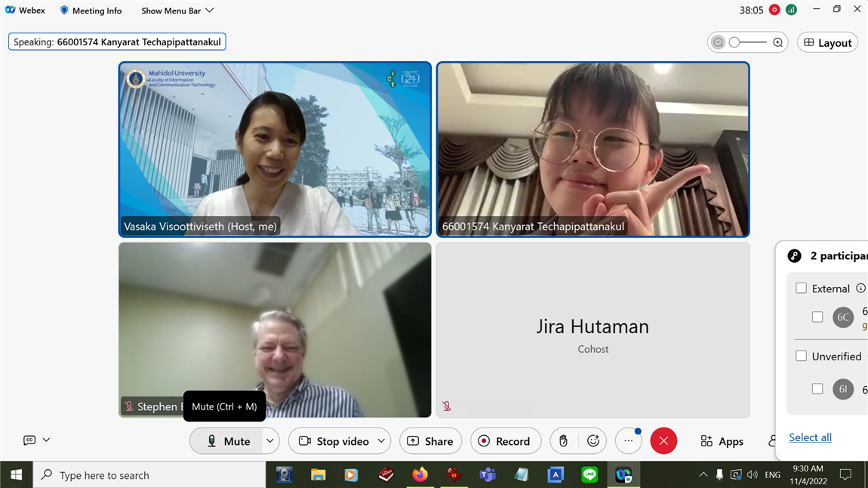The width and height of the screenshot is (868, 488).
Task: Click the red end meeting button
Action: tap(663, 441)
